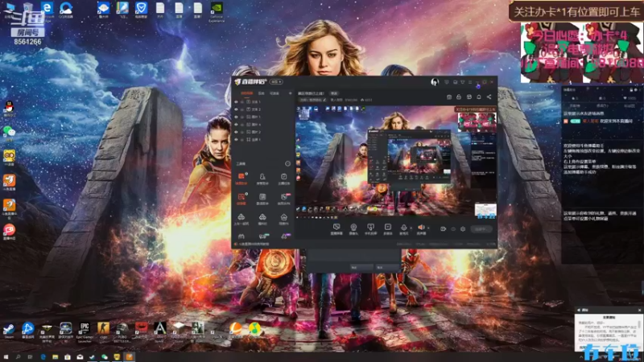This screenshot has width=644, height=362.
Task: Open the share icon above the preview
Action: [x=489, y=97]
